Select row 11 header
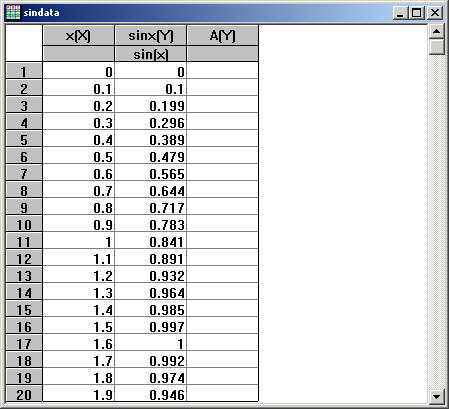The width and height of the screenshot is (449, 409). (x=24, y=241)
